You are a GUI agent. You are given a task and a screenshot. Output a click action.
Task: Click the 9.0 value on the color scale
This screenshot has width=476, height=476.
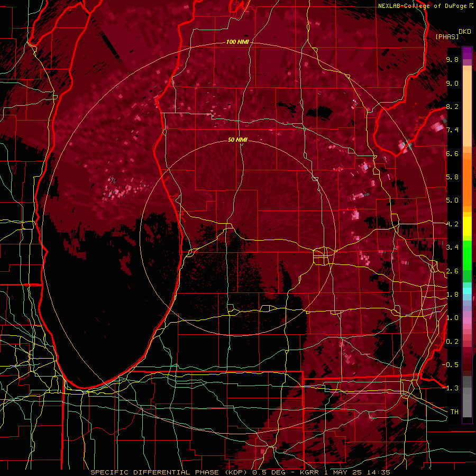pos(452,83)
